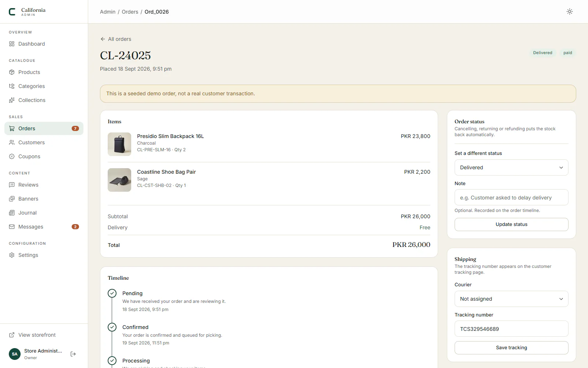Click the Products box icon
The height and width of the screenshot is (368, 588).
click(12, 72)
